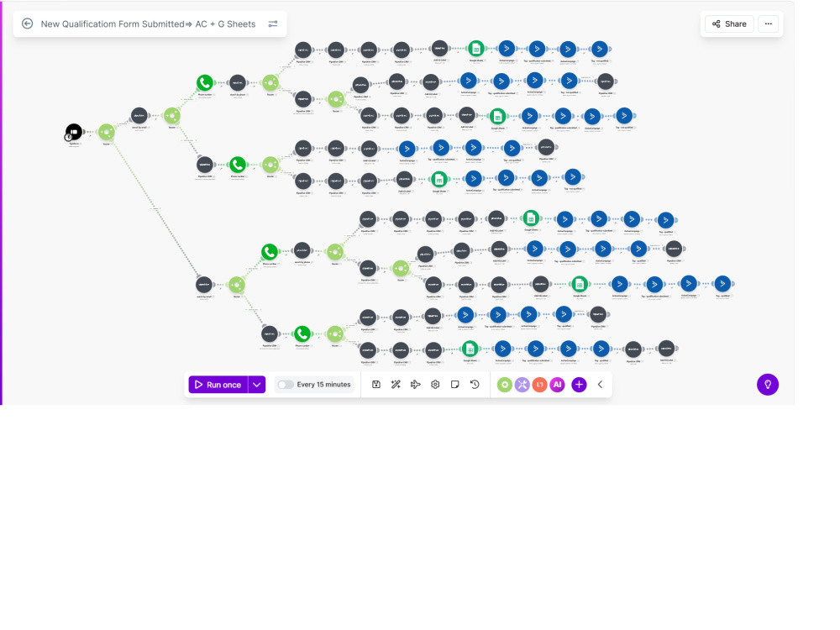Select the lower 'search by email' module before lower Router

click(204, 285)
